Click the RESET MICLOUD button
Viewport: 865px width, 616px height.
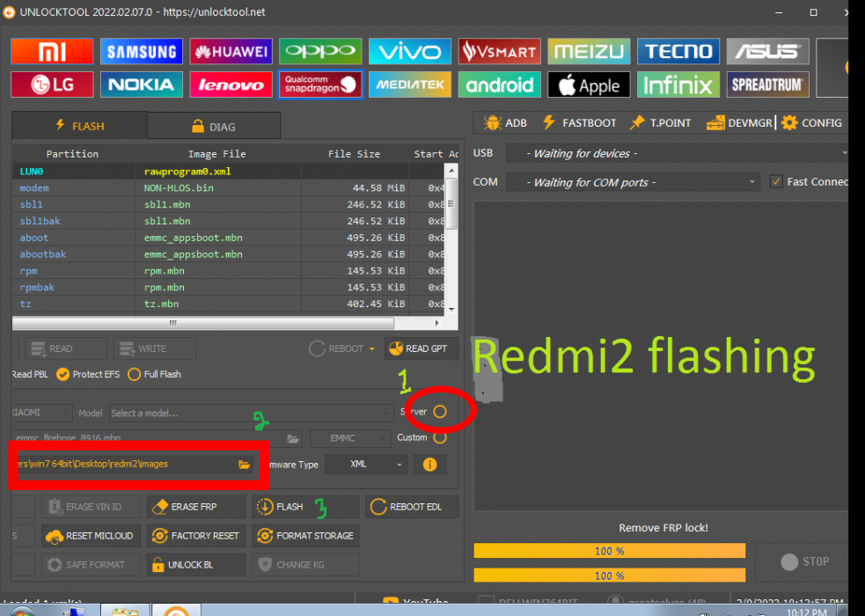(x=91, y=536)
